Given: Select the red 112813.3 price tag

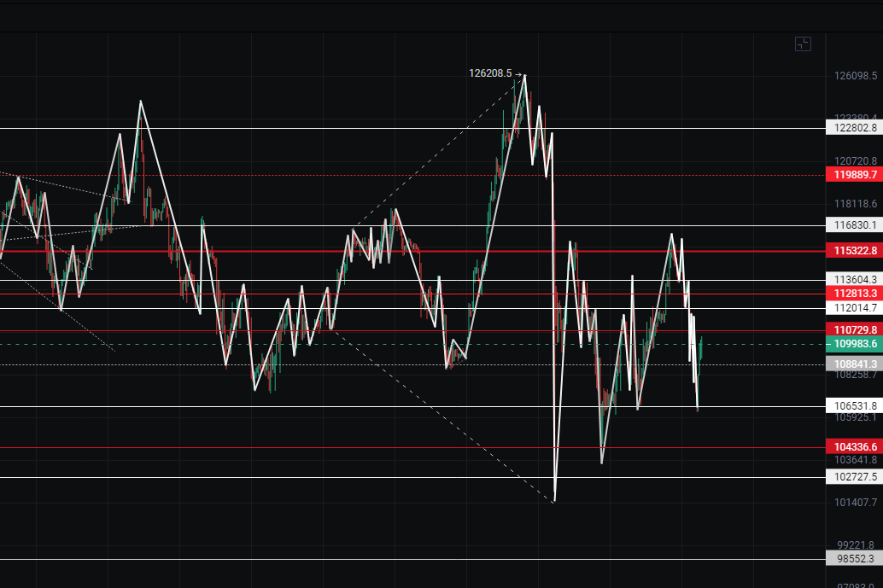Looking at the screenshot, I should coord(854,294).
